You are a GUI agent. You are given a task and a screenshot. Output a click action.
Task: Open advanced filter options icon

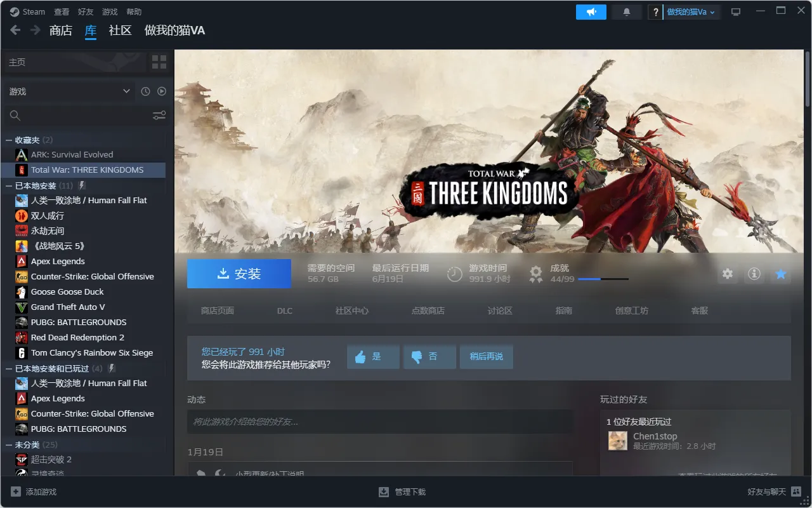(159, 116)
